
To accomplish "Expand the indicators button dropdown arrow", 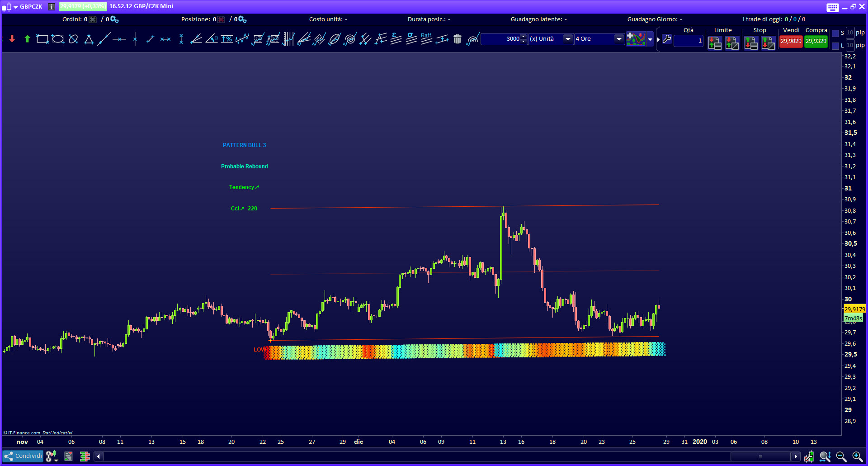I will click(650, 39).
